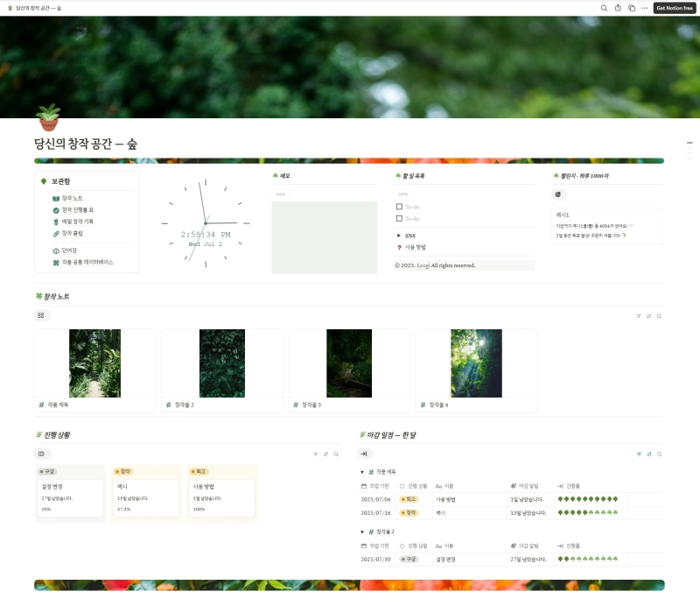Click the search icon in top bar

tap(604, 8)
